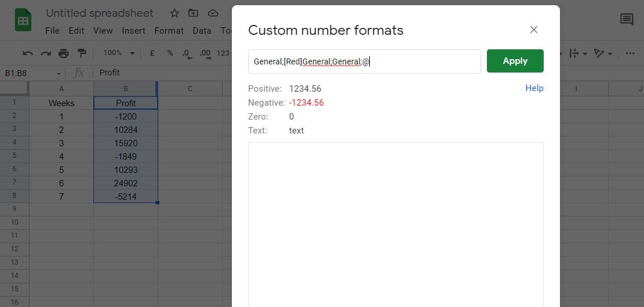The image size is (644, 307).
Task: Select the paint format roller
Action: click(x=82, y=53)
